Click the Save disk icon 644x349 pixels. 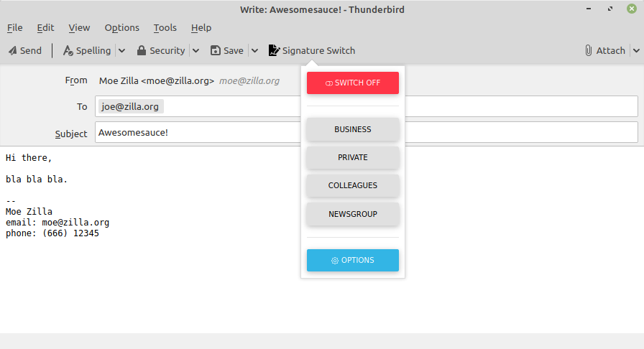215,51
